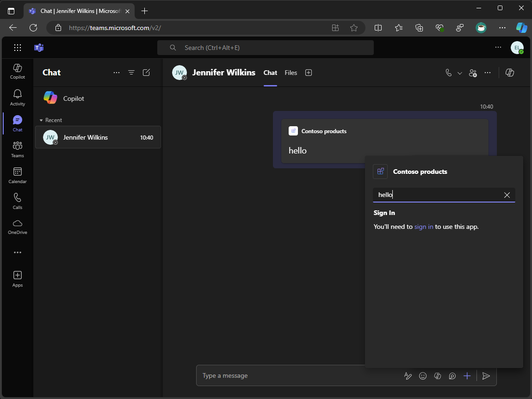Open Copilot in the left app rail
532x399 pixels.
tap(17, 72)
